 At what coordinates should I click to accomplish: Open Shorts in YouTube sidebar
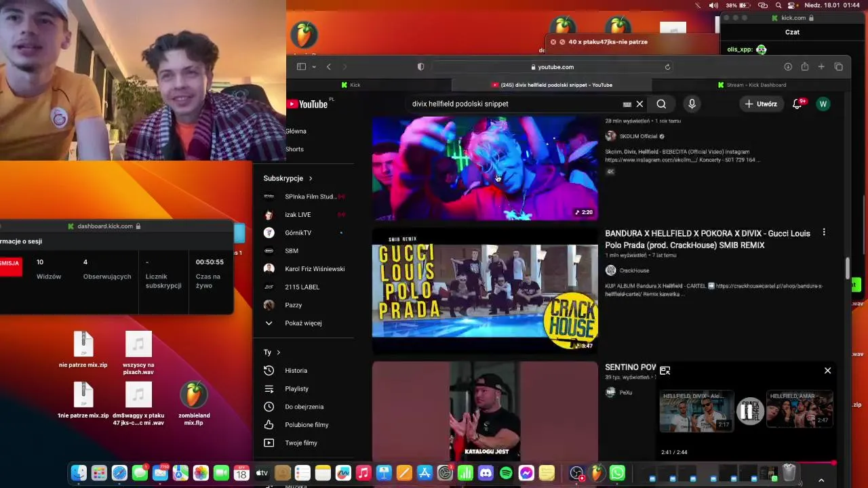click(294, 149)
